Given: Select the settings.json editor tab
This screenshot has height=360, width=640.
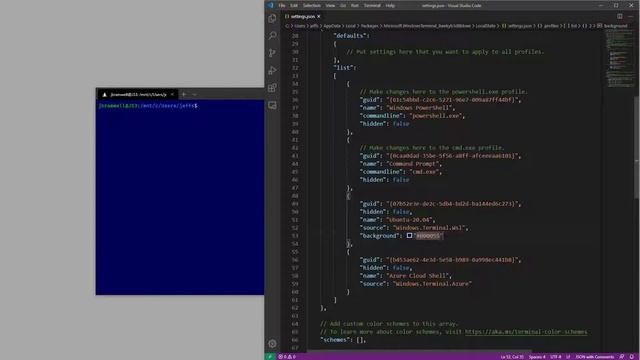Looking at the screenshot, I should point(303,16).
